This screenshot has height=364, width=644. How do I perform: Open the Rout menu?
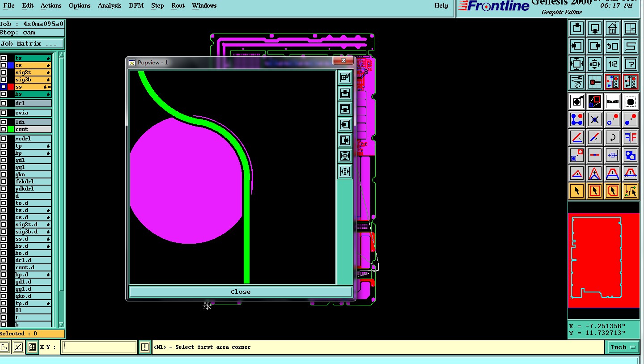(178, 6)
